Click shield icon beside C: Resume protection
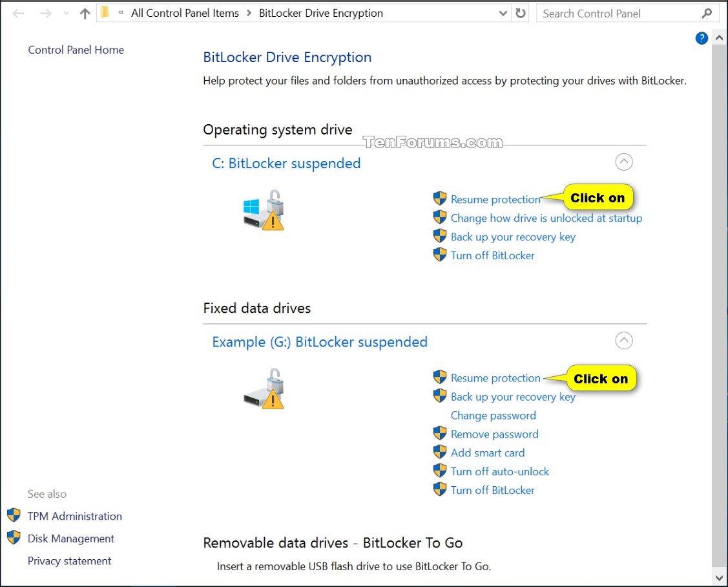This screenshot has height=587, width=728. (440, 198)
